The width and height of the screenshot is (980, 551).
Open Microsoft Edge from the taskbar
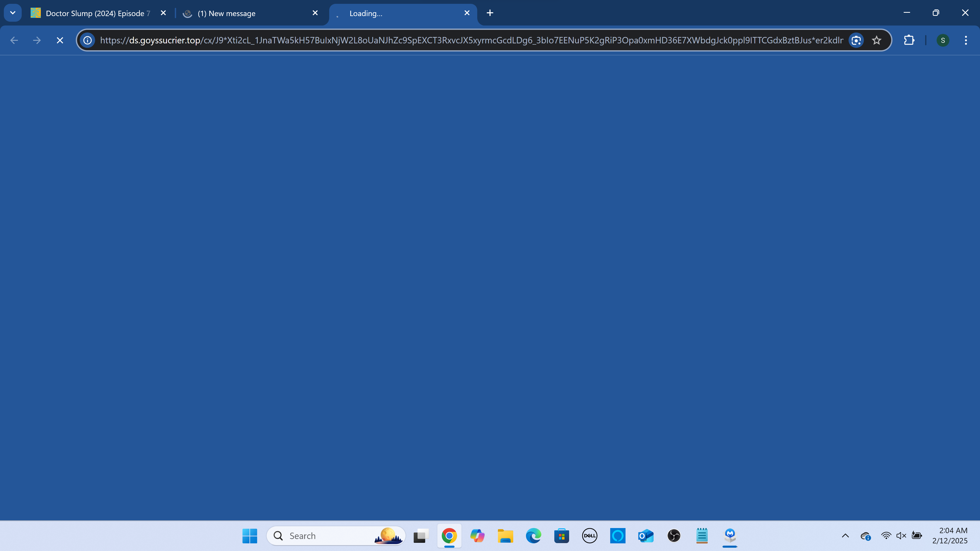coord(533,536)
